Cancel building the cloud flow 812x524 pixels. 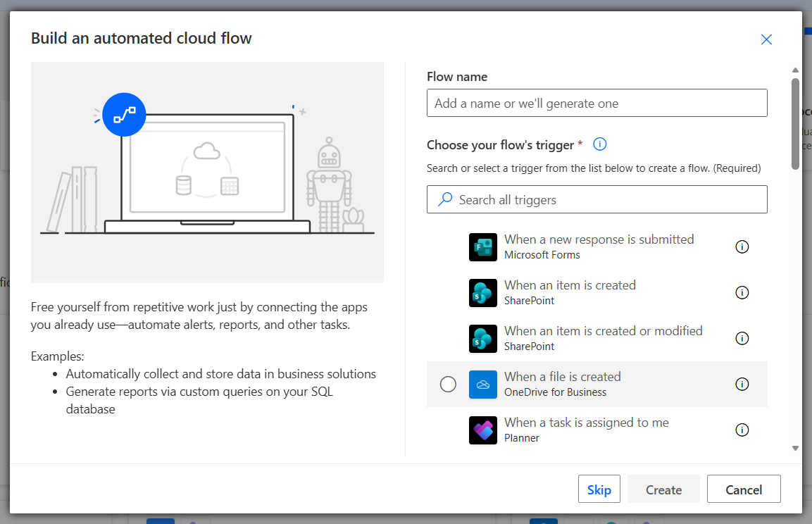[x=744, y=489]
